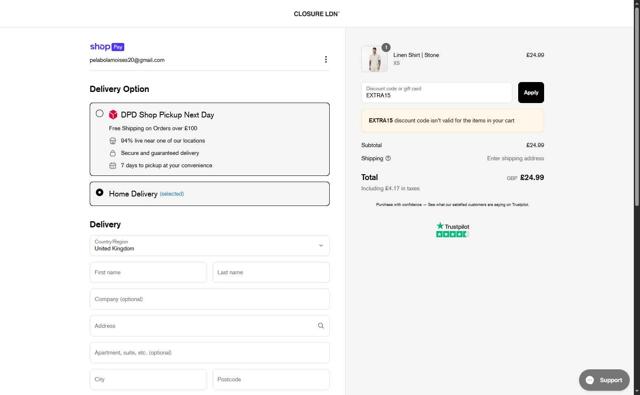Viewport: 640px width, 395px height.
Task: Click the CLOSURE LDN store logo
Action: (316, 14)
